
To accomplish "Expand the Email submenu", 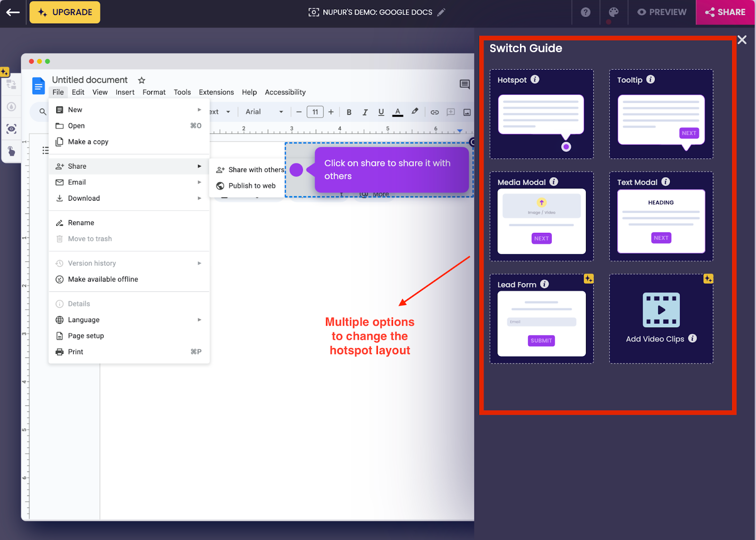I will [129, 182].
